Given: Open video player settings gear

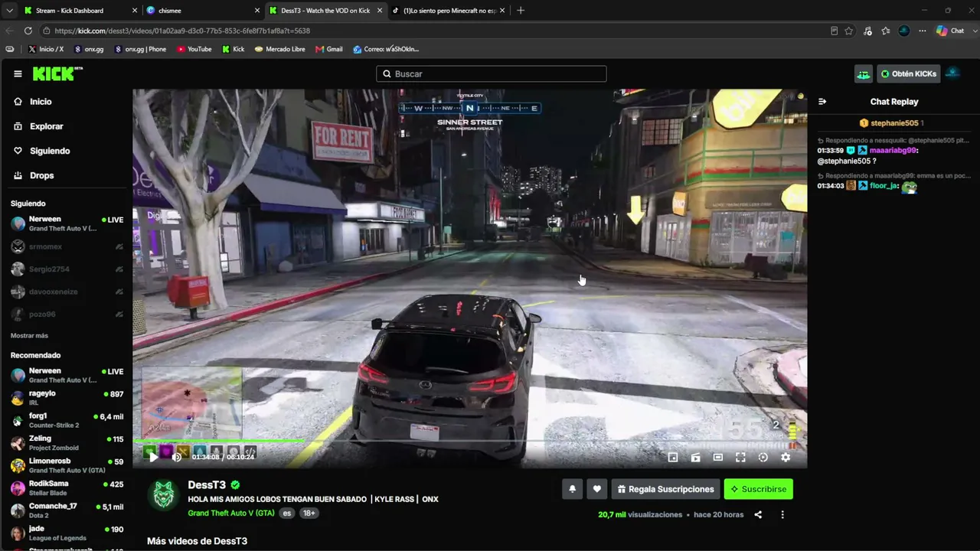Looking at the screenshot, I should tap(786, 457).
